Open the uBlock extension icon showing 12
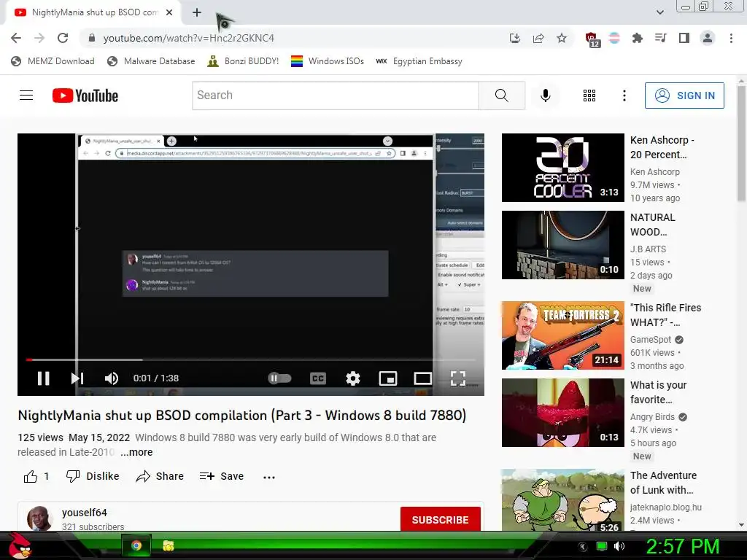Image resolution: width=747 pixels, height=560 pixels. (592, 39)
